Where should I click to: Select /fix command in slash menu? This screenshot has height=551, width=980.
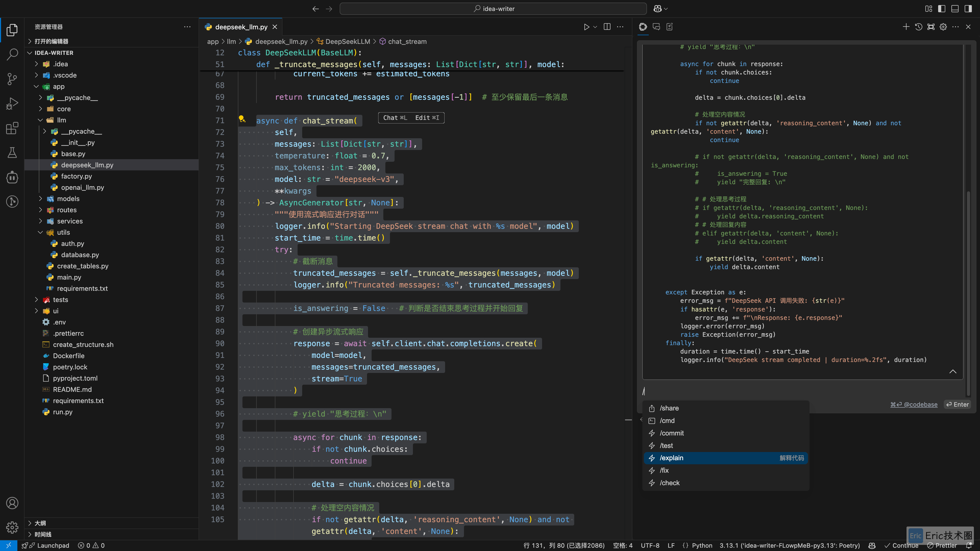pyautogui.click(x=726, y=470)
